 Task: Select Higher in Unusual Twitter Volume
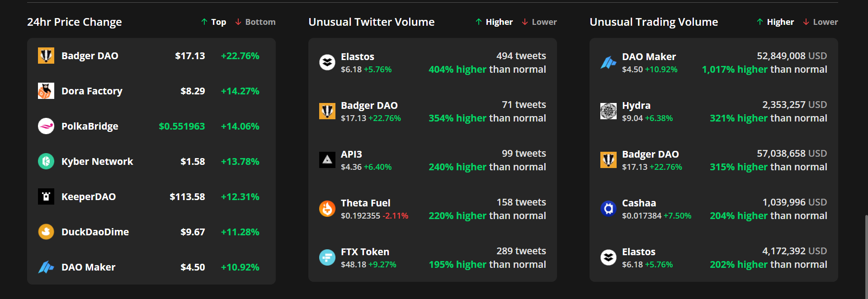[x=494, y=22]
